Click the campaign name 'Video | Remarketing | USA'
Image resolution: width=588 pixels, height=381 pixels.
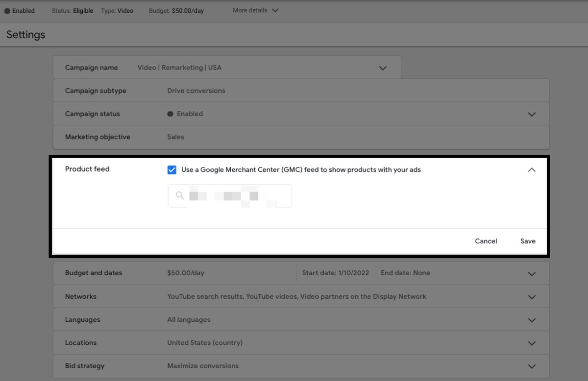(x=179, y=68)
